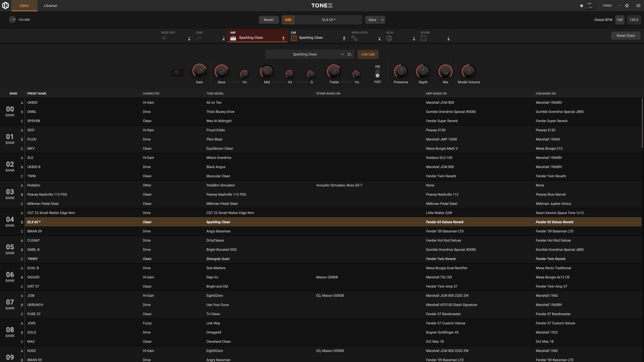Tap tempo with the TAP button
This screenshot has width=644, height=362.
coord(620,20)
